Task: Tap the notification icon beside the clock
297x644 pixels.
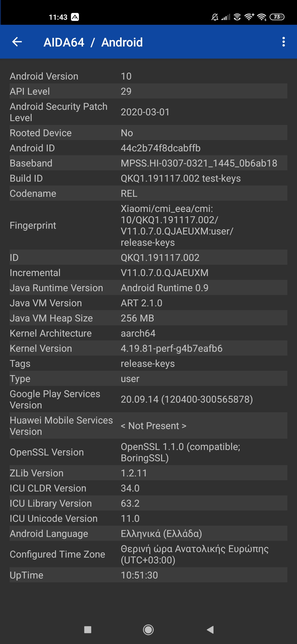Action: (75, 17)
